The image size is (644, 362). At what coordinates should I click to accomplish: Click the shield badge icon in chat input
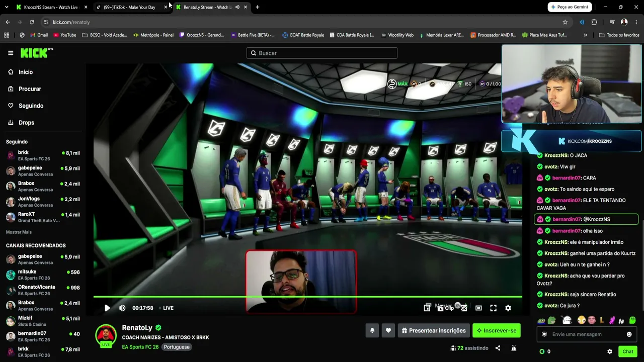pyautogui.click(x=544, y=334)
